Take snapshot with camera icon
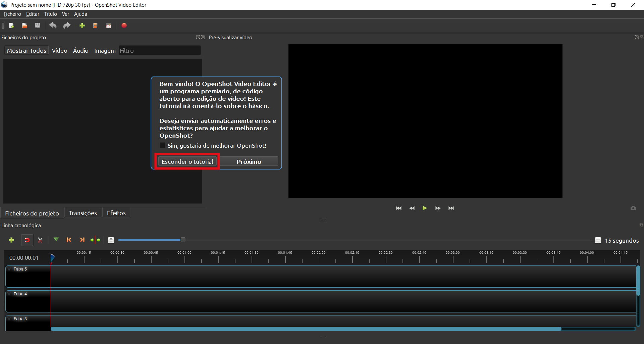644x344 pixels. [x=633, y=208]
